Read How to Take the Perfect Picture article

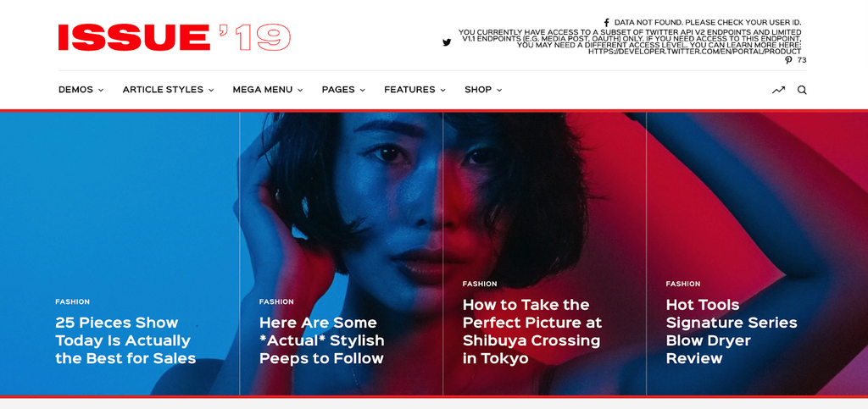pos(532,332)
